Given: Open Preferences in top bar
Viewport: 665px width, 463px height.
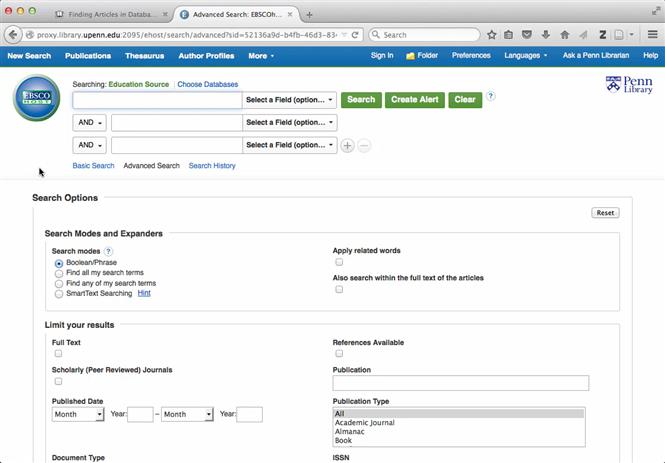Looking at the screenshot, I should [471, 56].
